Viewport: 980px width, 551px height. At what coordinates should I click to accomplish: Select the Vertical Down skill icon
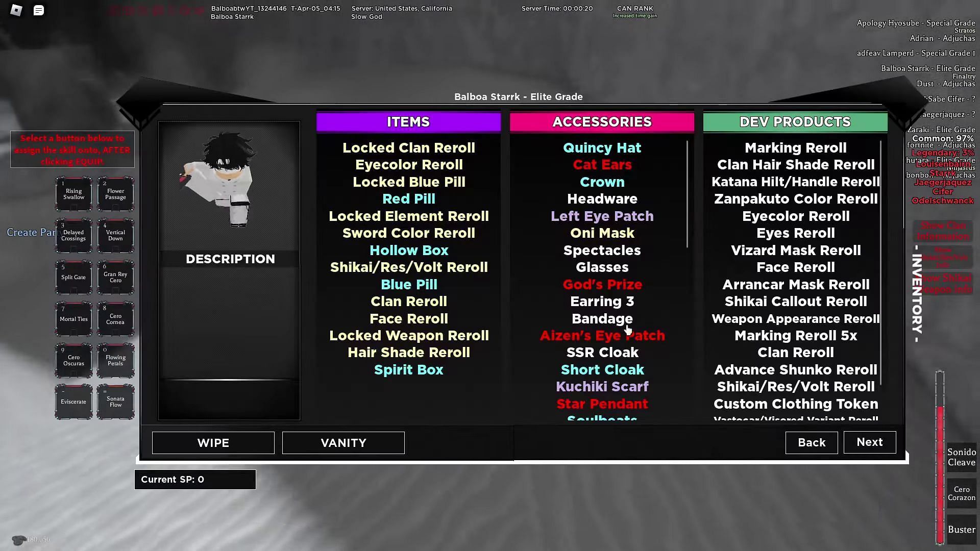[115, 235]
